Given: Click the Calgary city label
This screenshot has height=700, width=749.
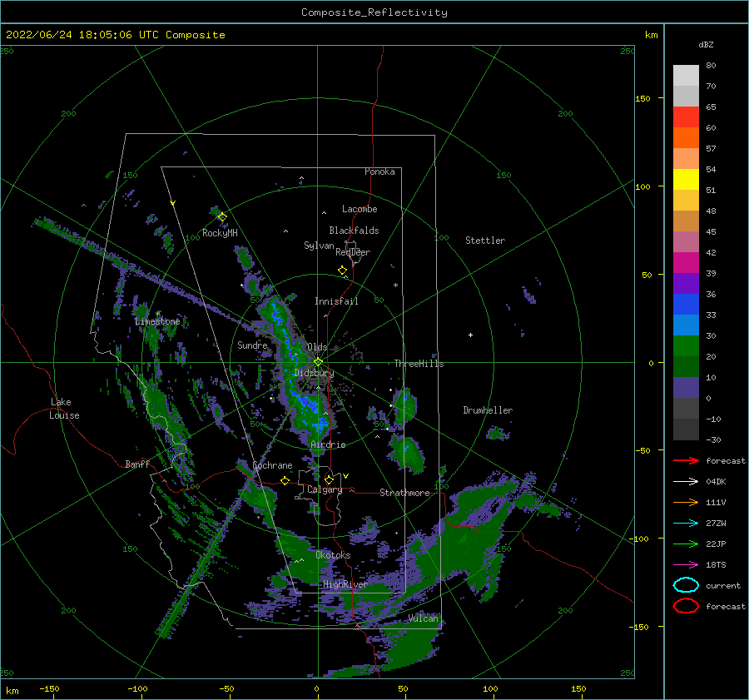Looking at the screenshot, I should coord(325,489).
